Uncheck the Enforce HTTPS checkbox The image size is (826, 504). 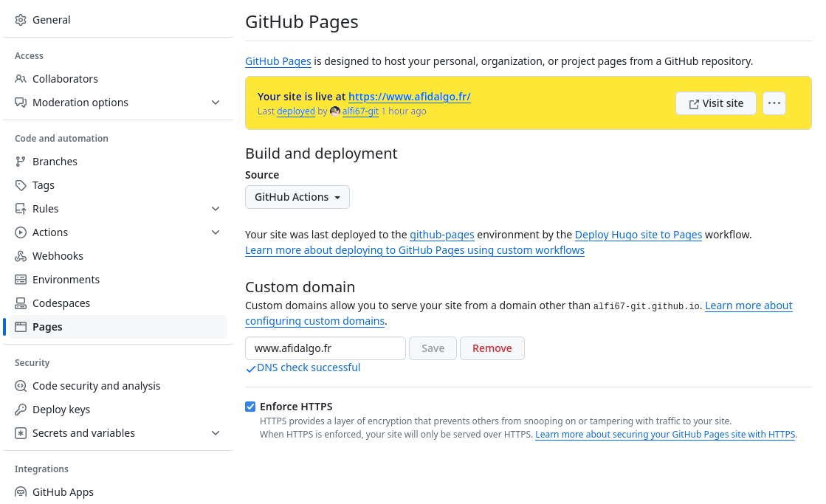coord(250,407)
